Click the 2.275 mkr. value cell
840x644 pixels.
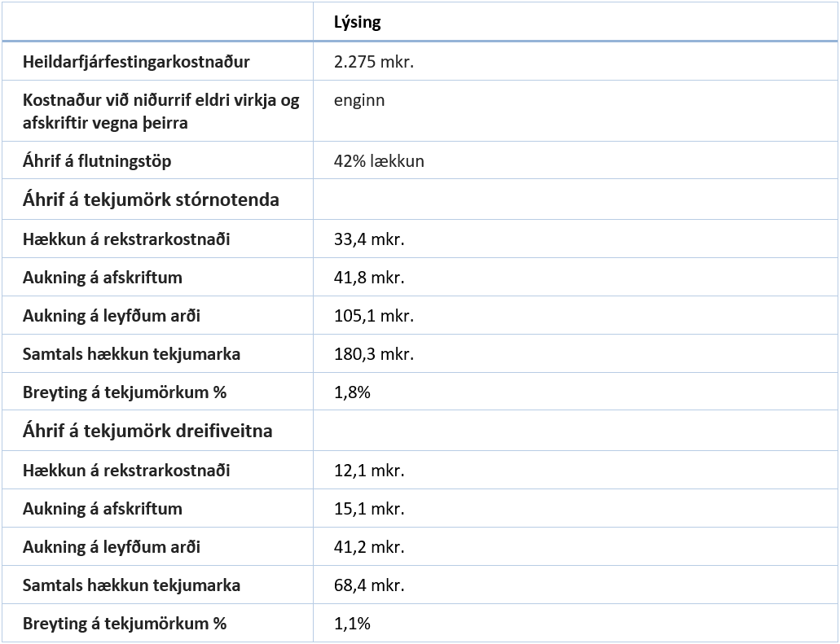click(374, 62)
